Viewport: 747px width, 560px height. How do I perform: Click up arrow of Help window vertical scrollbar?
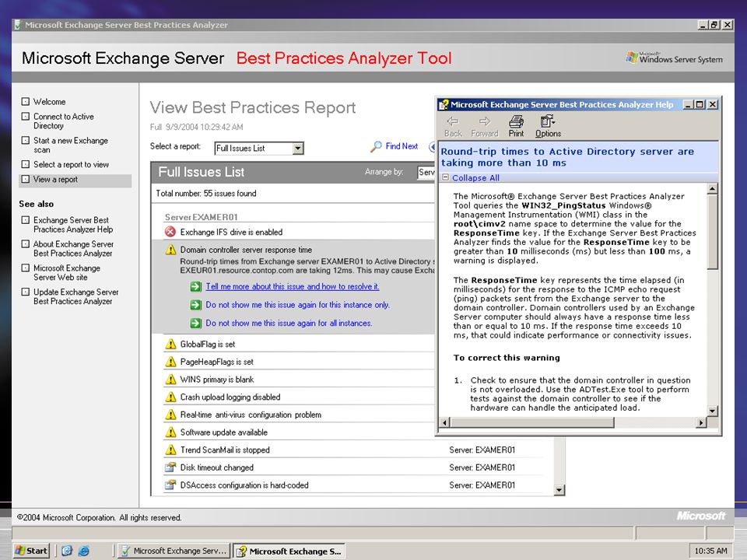712,189
